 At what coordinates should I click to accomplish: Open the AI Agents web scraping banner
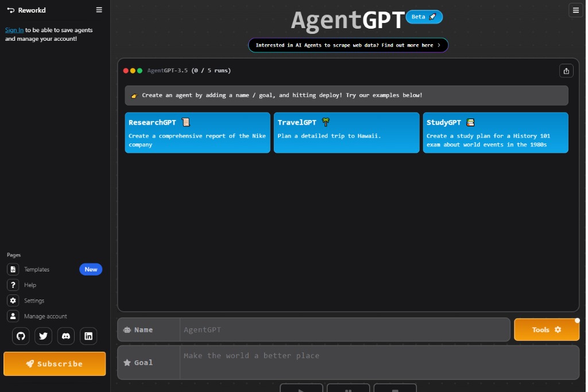pyautogui.click(x=347, y=45)
